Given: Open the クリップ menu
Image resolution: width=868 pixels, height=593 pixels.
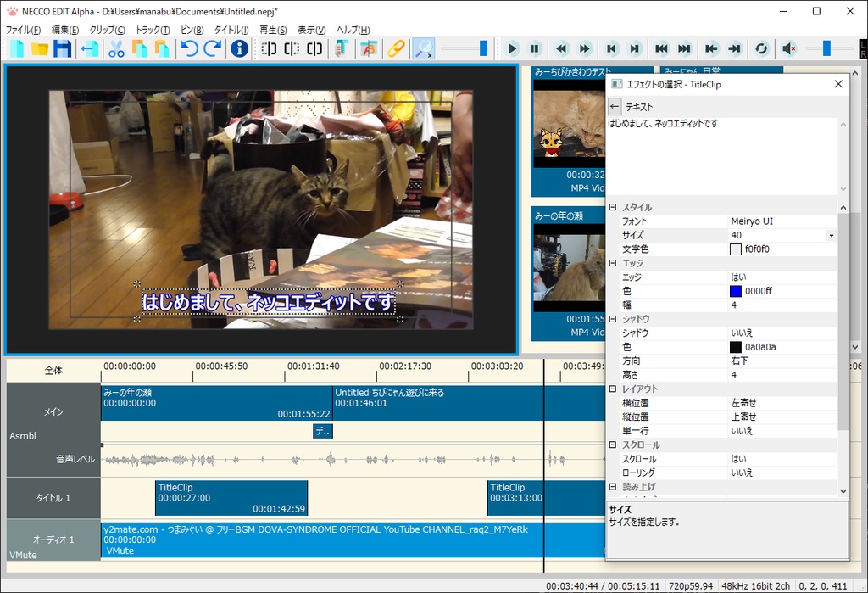Looking at the screenshot, I should tap(108, 30).
